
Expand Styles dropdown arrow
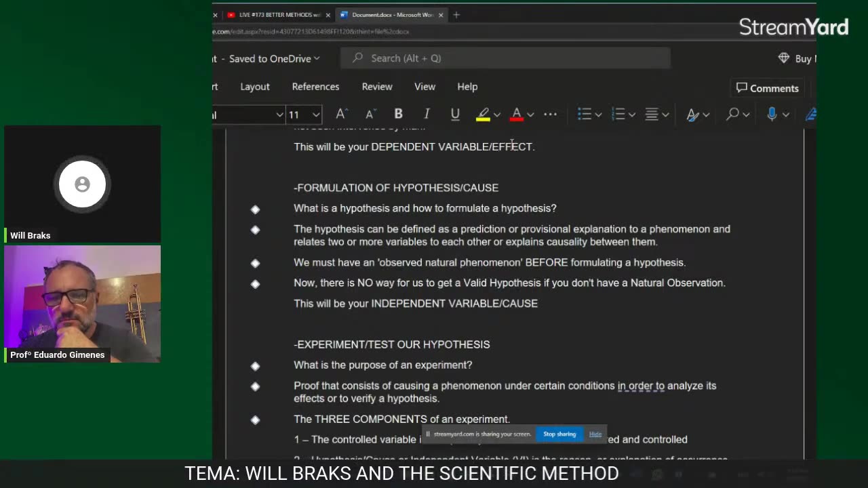(x=706, y=115)
